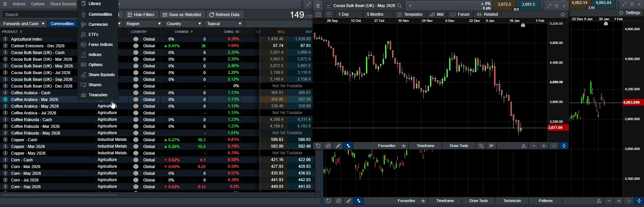Toggle crosshair on the lower chart toolbar
This screenshot has width=644, height=207.
click(x=629, y=201)
